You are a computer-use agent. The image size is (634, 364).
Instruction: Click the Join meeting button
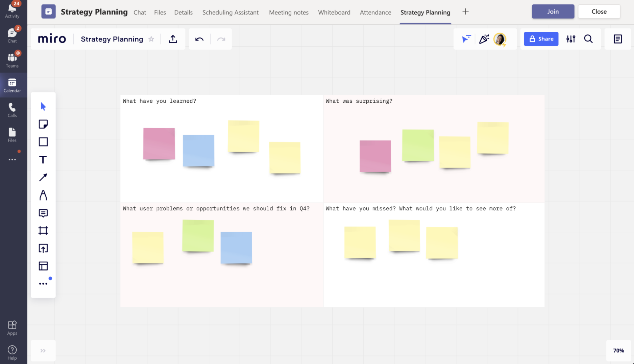pyautogui.click(x=553, y=11)
